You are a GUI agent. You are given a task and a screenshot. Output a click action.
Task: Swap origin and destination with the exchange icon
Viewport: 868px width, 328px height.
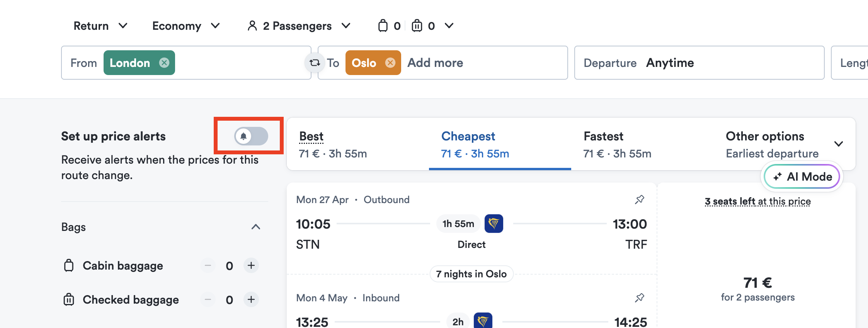[x=315, y=63]
